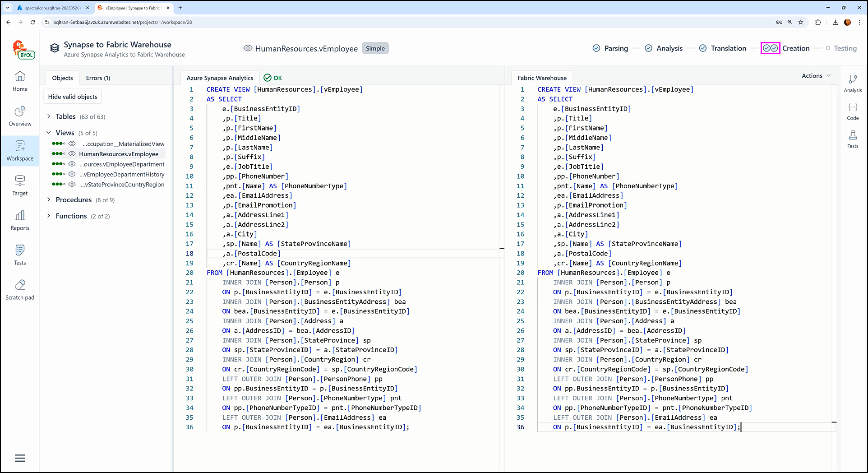
Task: Expand the Tables tree node
Action: 49,116
